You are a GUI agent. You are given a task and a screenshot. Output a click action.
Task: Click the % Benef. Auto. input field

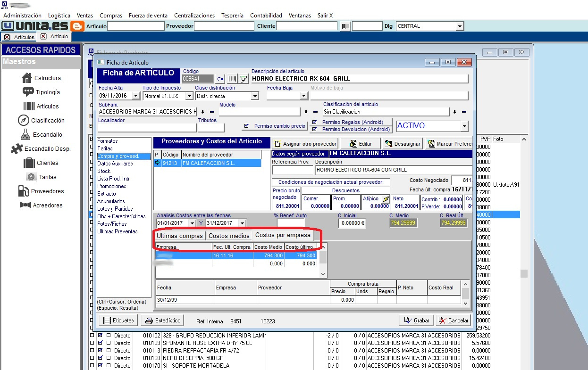[x=291, y=223]
